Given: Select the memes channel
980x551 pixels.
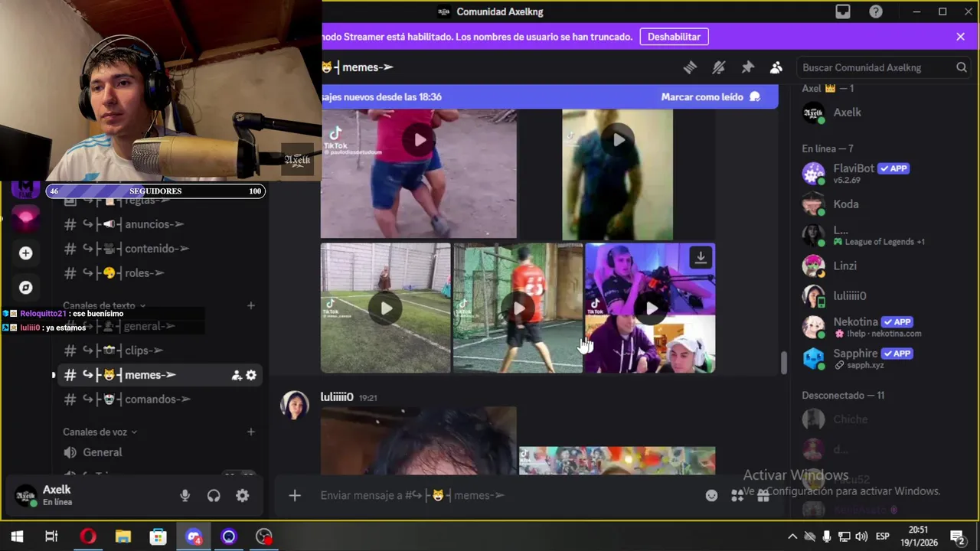Looking at the screenshot, I should 145,375.
